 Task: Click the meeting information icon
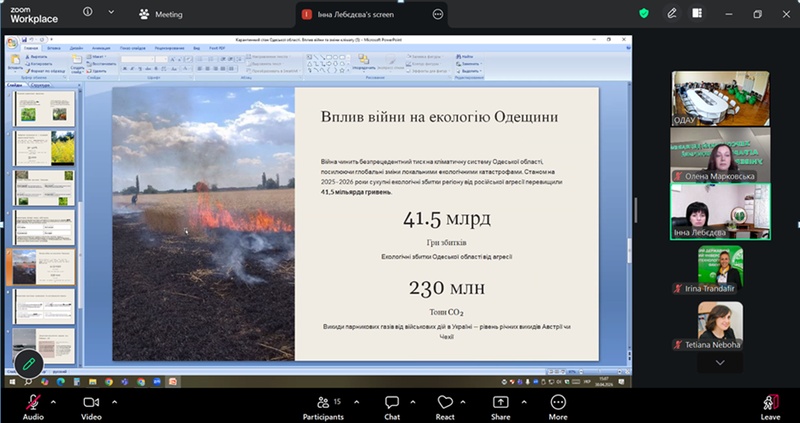pos(88,12)
